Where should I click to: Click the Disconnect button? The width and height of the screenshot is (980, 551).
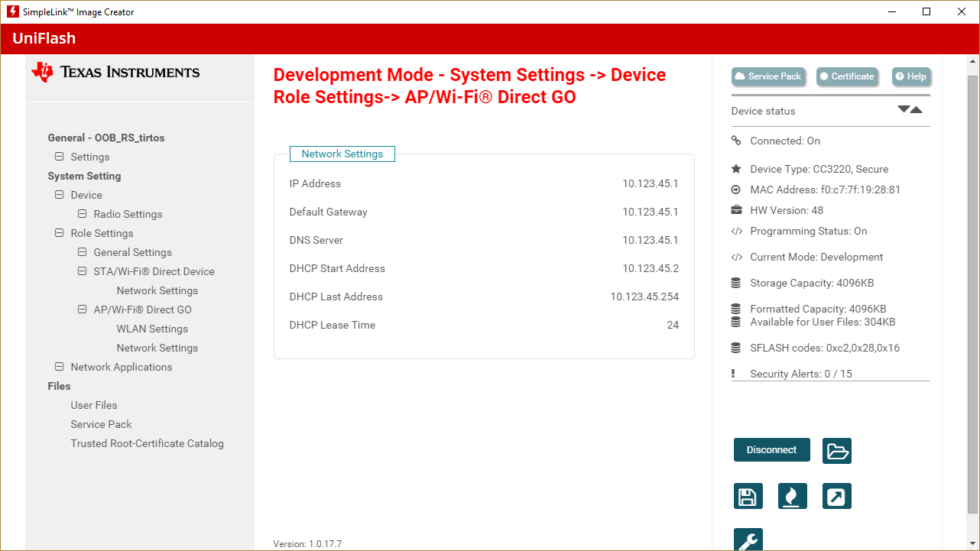(771, 450)
